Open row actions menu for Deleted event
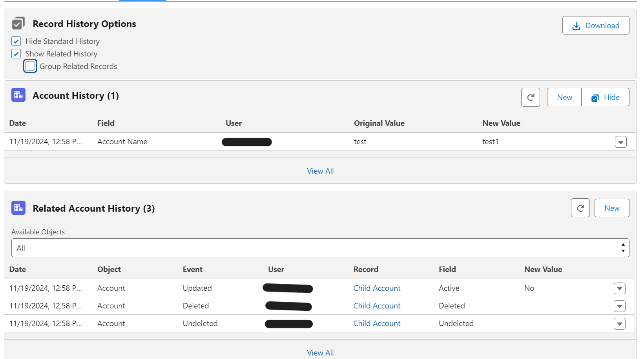The image size is (644, 359). (619, 306)
